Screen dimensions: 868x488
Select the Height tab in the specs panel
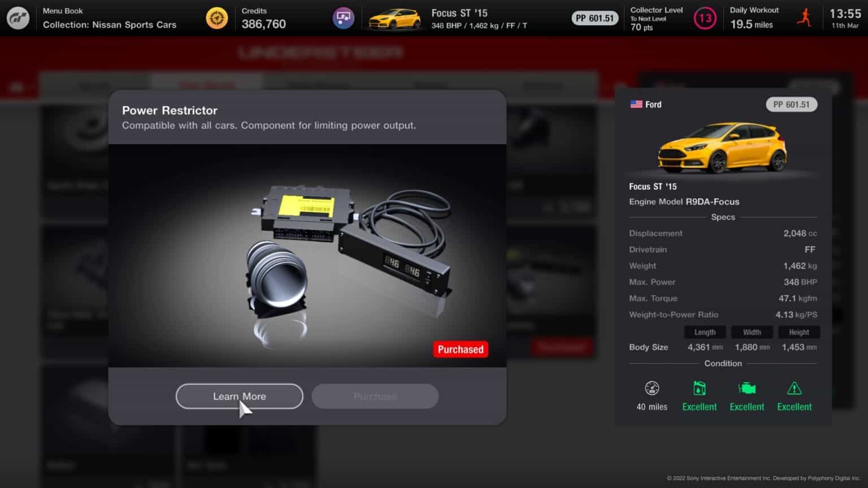(x=798, y=332)
